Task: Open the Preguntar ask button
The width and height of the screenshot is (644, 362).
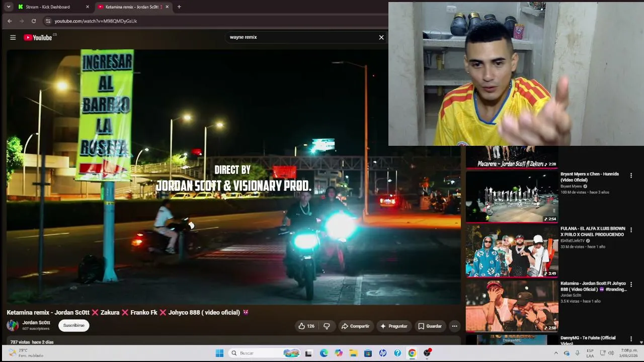Action: click(x=393, y=326)
